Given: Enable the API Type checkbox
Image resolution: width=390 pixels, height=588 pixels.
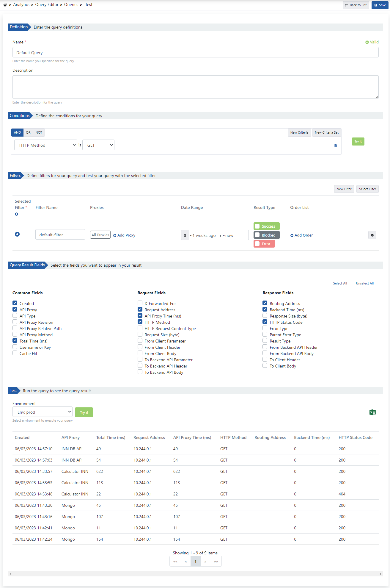Looking at the screenshot, I should coord(15,316).
